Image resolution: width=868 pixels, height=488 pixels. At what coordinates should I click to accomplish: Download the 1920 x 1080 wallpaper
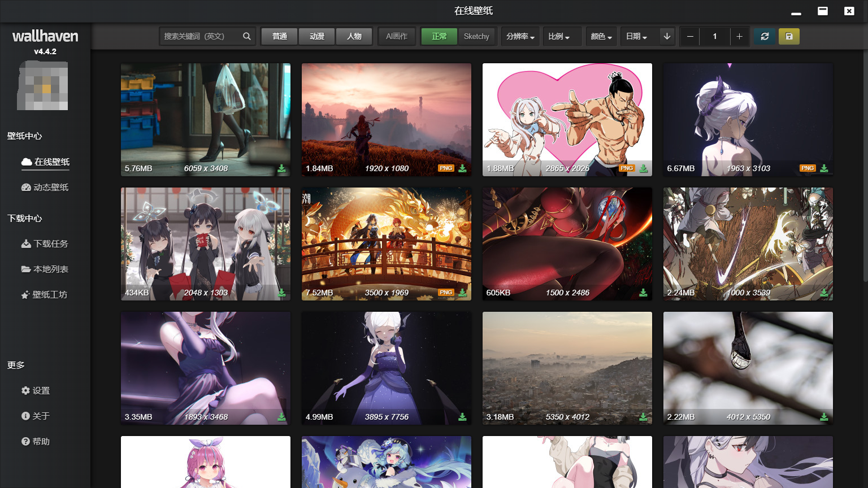click(462, 168)
